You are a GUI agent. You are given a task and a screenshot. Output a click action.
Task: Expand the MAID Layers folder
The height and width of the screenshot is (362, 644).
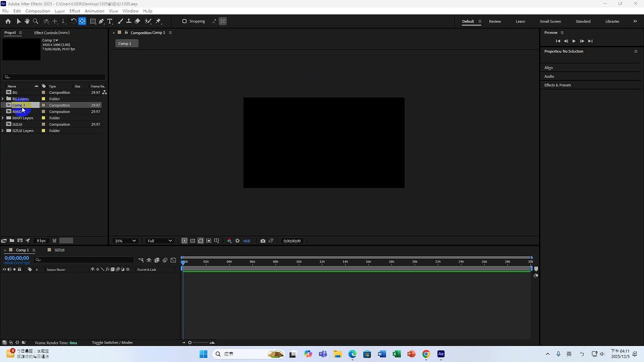tap(3, 118)
